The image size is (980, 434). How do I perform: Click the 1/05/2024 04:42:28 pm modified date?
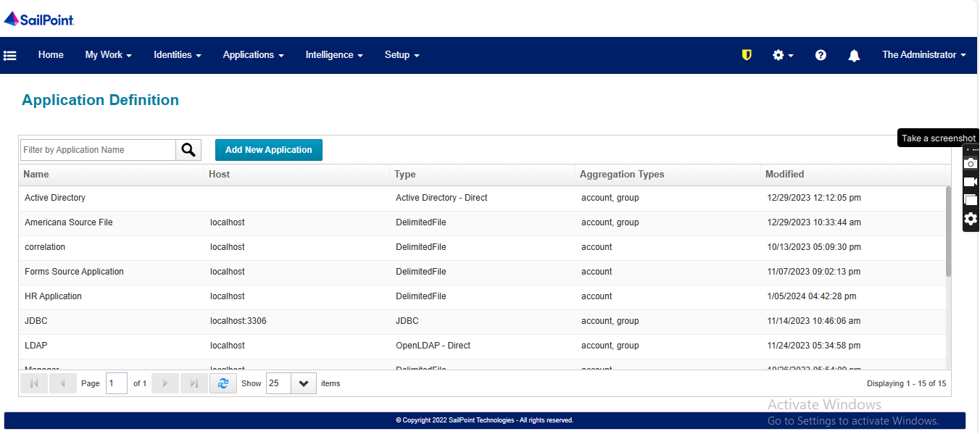(x=812, y=296)
